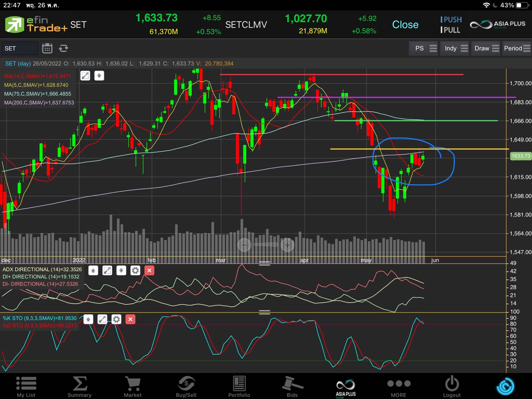Move the STO panel up
This screenshot has width=532, height=399.
[88, 320]
